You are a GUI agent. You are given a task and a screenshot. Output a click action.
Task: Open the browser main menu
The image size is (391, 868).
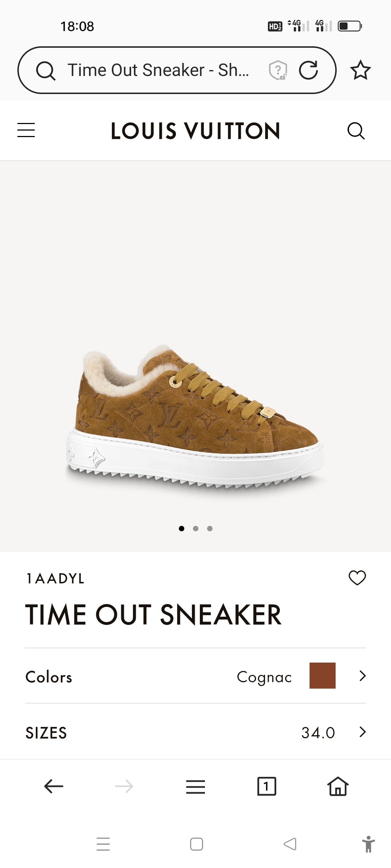(x=195, y=787)
